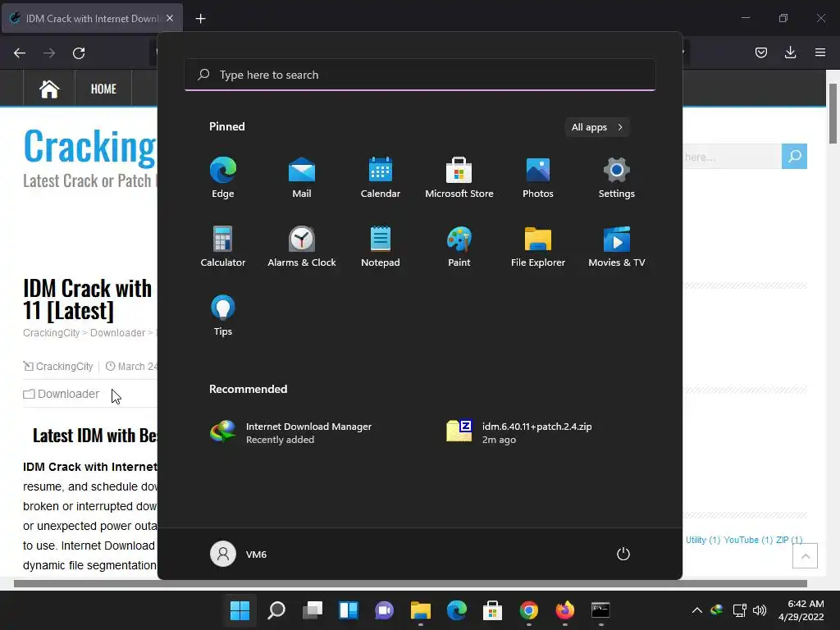
Task: Open the Tips app
Action: 223,316
